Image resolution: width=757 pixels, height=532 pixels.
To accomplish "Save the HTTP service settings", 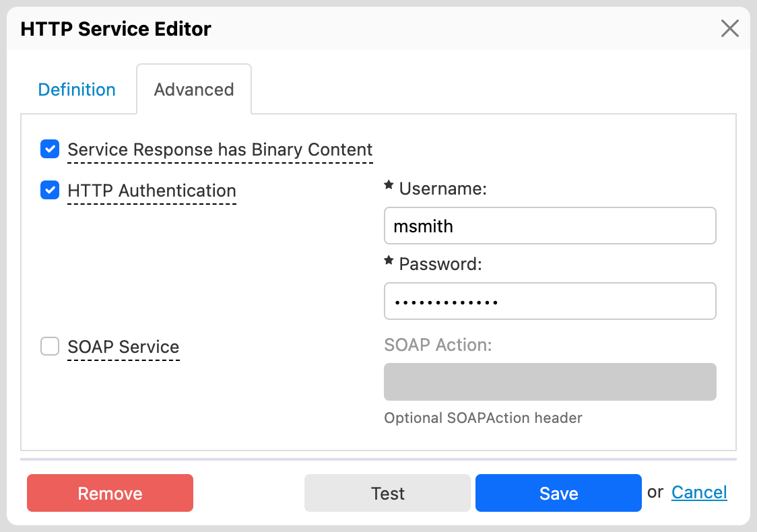I will pos(558,493).
